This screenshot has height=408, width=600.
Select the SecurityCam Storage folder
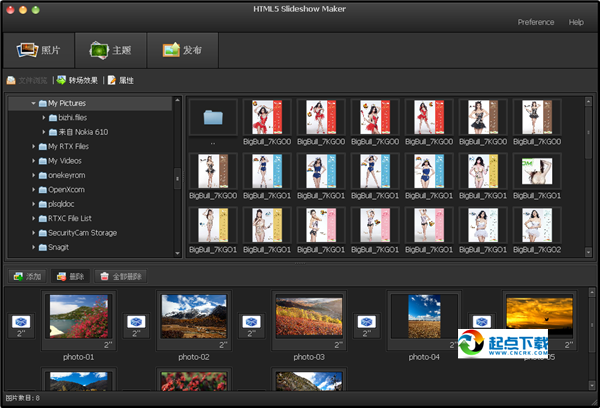(x=83, y=232)
